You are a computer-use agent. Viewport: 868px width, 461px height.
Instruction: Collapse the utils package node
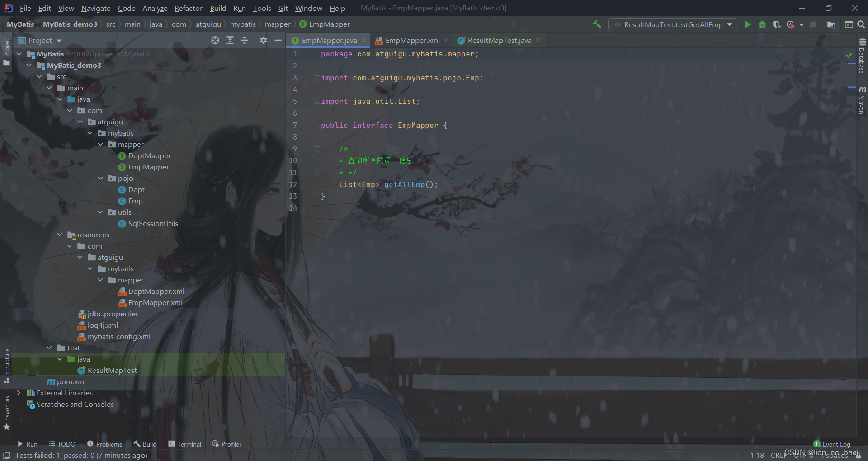point(100,212)
